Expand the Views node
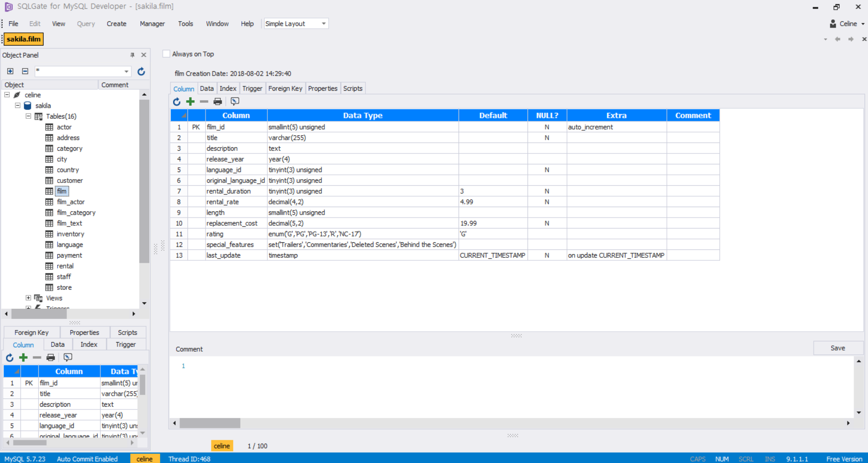 (28, 298)
